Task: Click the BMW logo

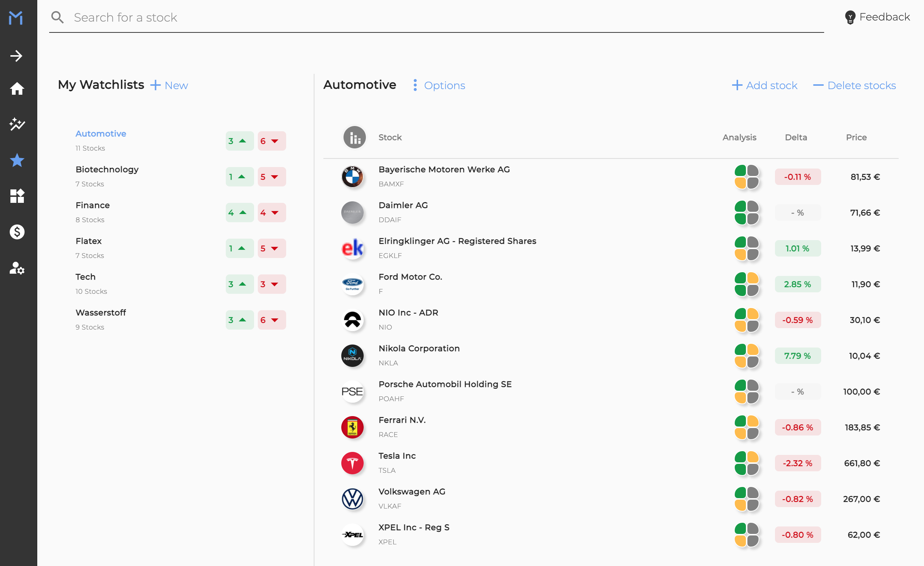Action: click(x=352, y=177)
